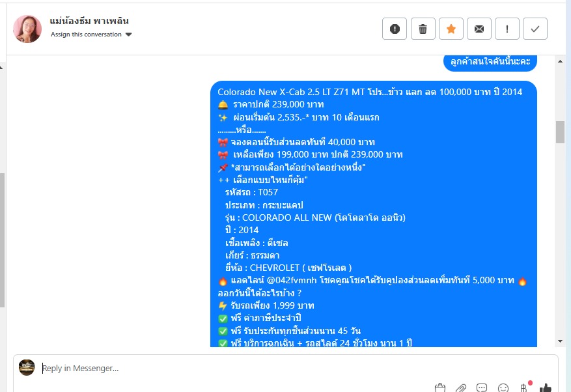Open the shopping bag icon in reply bar
Screen dimensions: 571x392
440,388
